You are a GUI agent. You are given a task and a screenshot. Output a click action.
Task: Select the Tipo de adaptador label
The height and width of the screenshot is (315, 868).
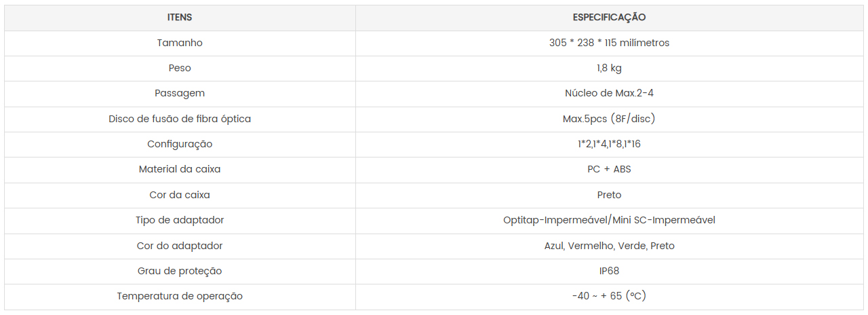[180, 220]
